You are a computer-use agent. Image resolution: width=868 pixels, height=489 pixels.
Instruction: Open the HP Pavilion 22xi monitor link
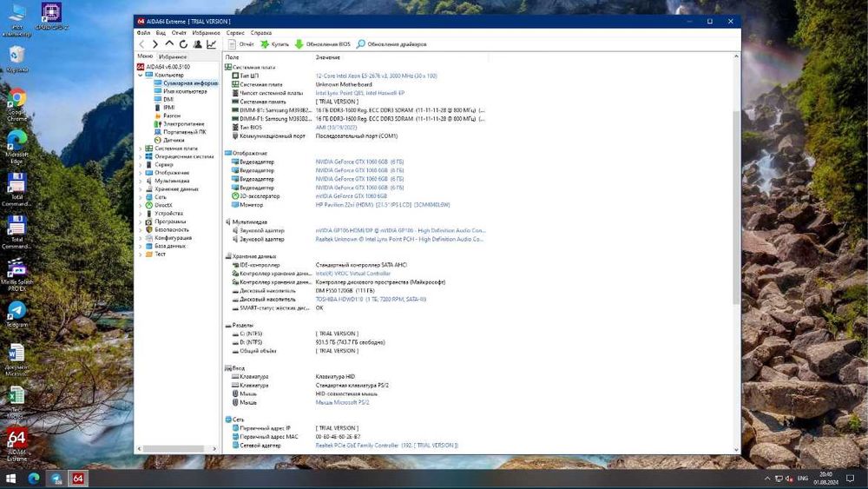pos(383,205)
